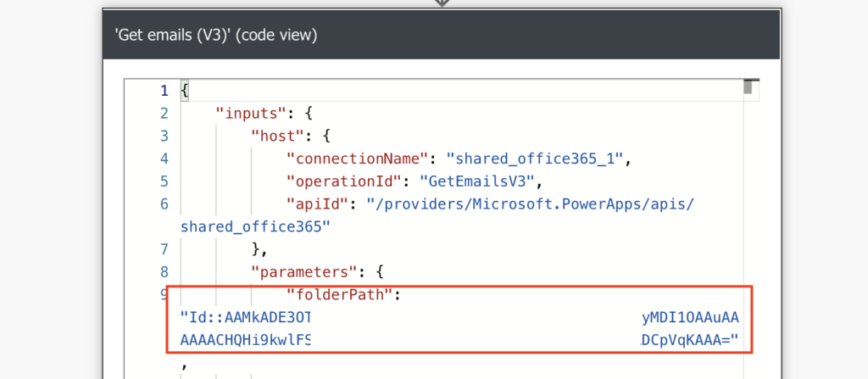Click the editor vertical scrollbar thumb
Viewport: 868px width, 379px height.
tap(748, 87)
